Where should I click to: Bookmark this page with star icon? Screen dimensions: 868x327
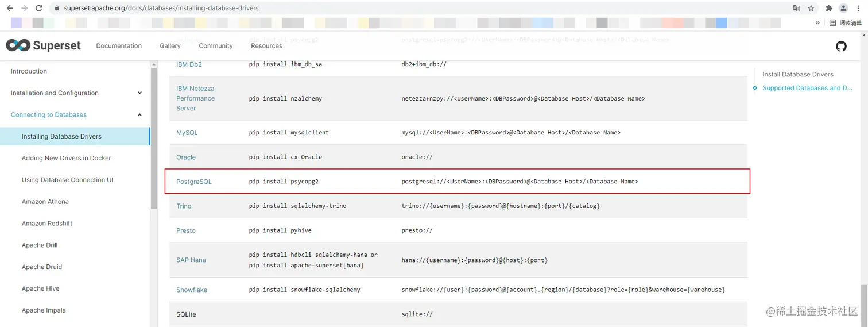(x=811, y=8)
